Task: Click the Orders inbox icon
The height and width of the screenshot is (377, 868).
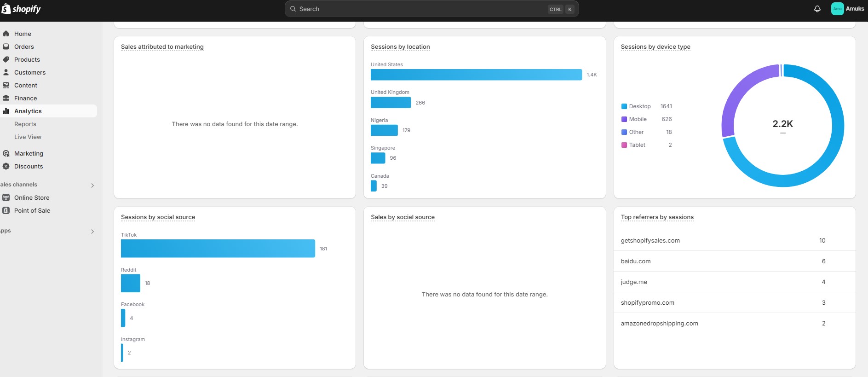Action: coord(6,46)
